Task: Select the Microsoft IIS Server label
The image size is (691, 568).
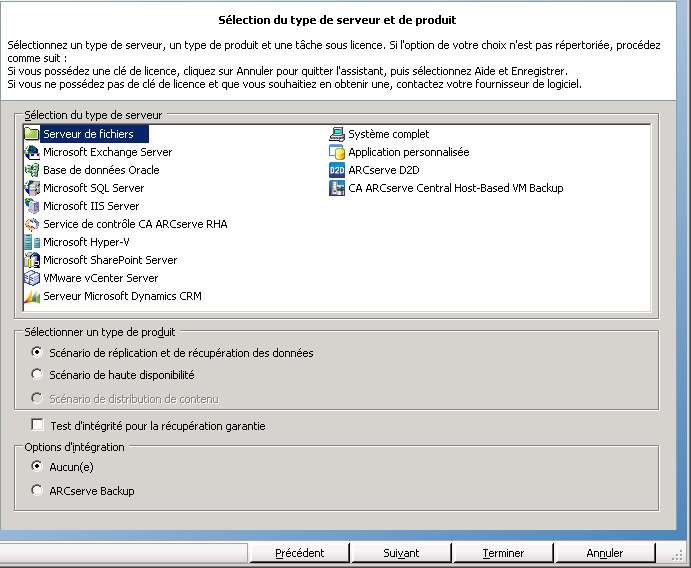Action: [91, 206]
